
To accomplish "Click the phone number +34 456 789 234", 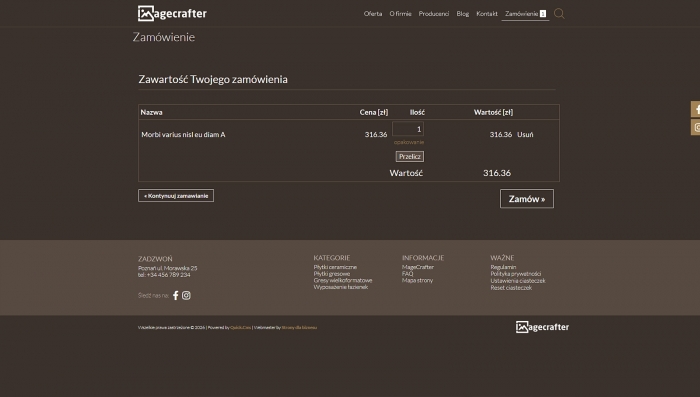I will [168, 275].
